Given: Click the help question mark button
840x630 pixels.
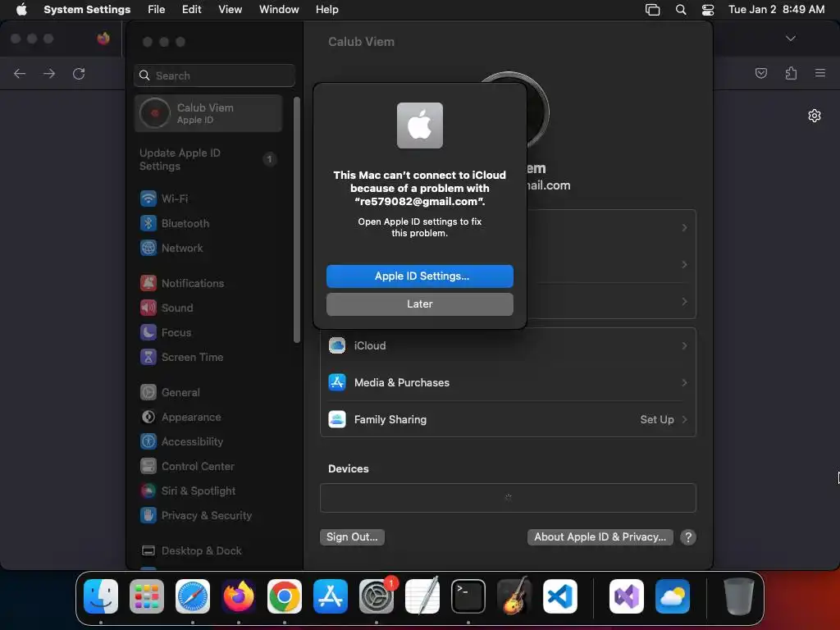Looking at the screenshot, I should [x=688, y=536].
